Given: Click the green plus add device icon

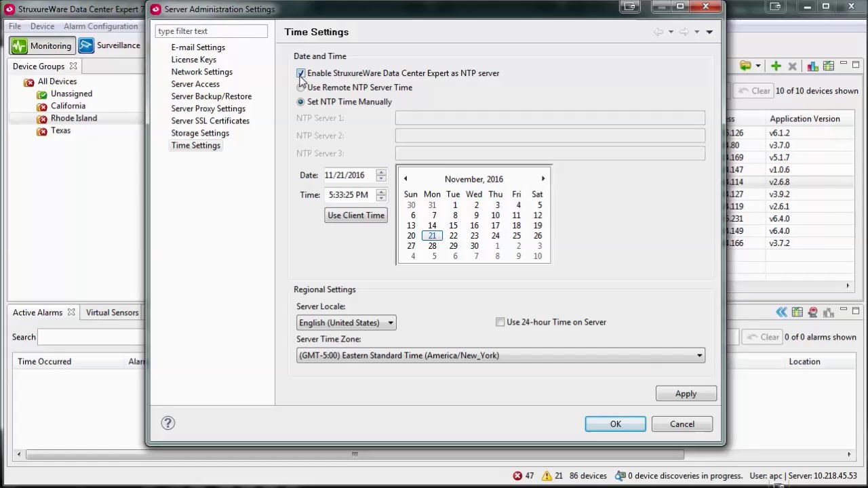Looking at the screenshot, I should (x=776, y=66).
